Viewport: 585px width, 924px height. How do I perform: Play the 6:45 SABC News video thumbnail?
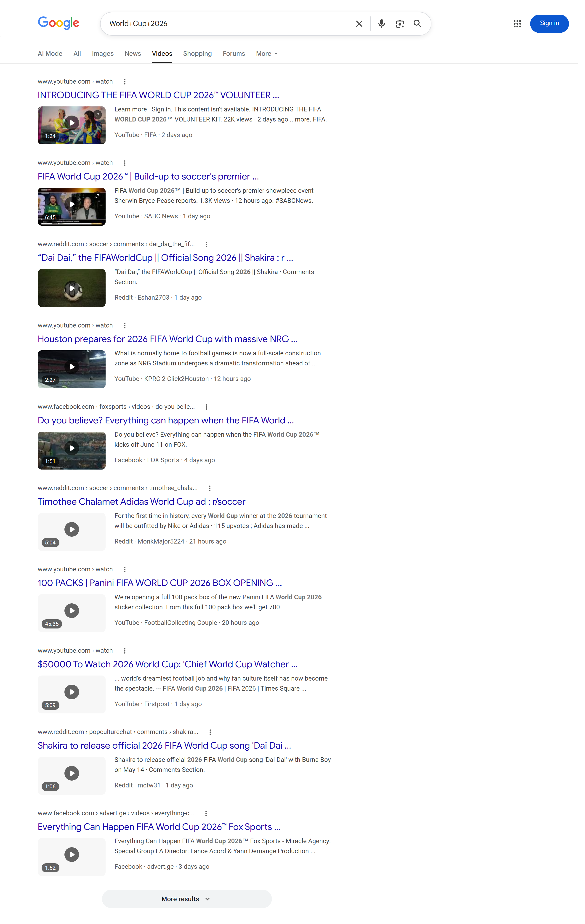71,207
